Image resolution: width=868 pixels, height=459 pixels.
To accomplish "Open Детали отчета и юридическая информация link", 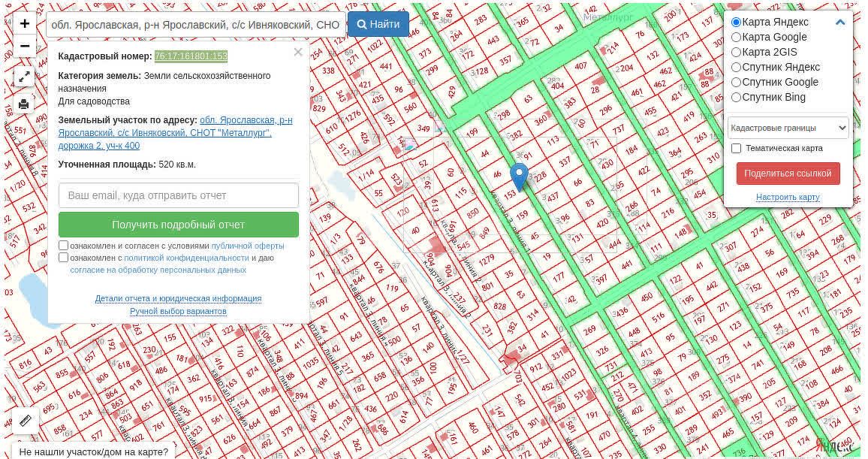I will 178,298.
